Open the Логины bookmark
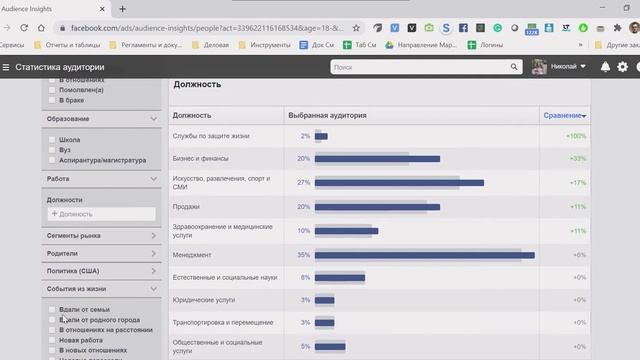 coord(485,45)
